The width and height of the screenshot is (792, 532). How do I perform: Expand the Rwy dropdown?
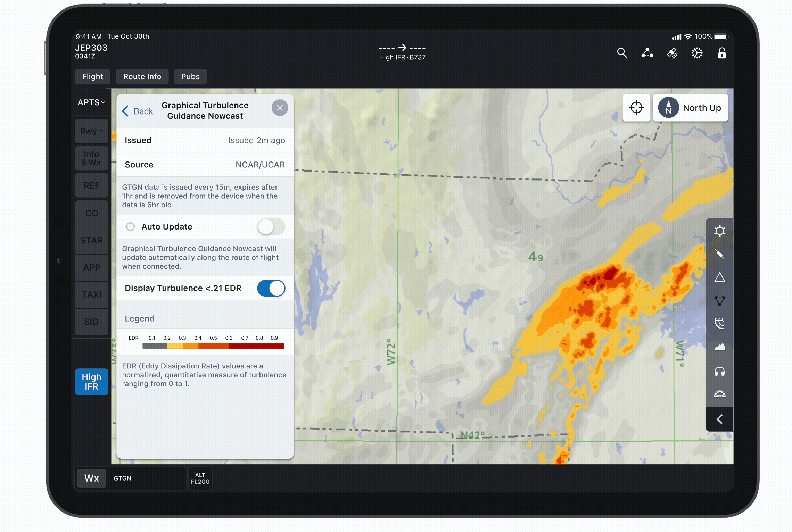coord(91,131)
